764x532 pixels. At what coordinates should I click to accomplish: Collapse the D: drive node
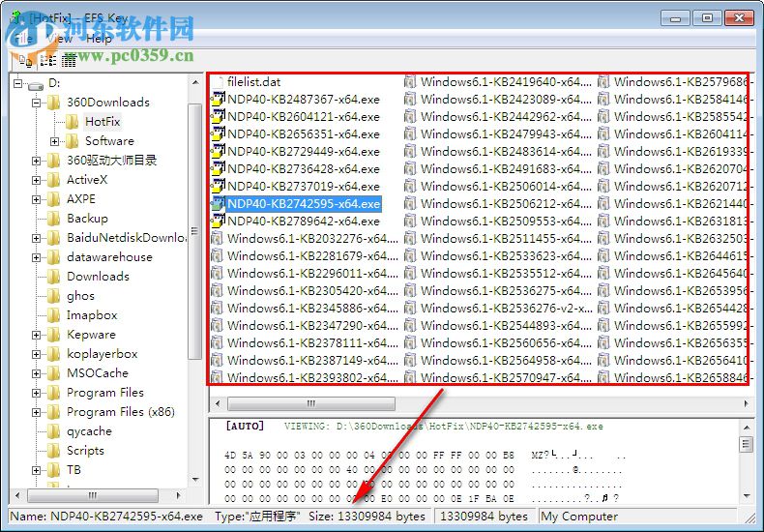tap(18, 83)
